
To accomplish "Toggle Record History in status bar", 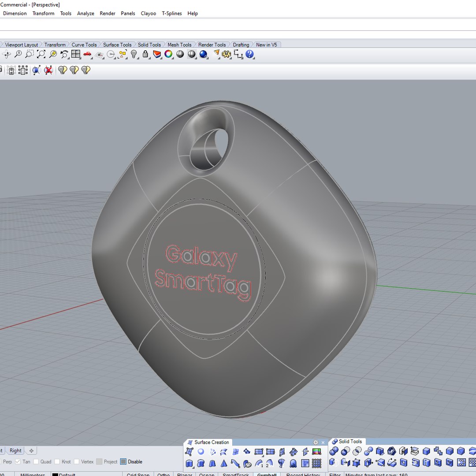I will click(x=303, y=474).
